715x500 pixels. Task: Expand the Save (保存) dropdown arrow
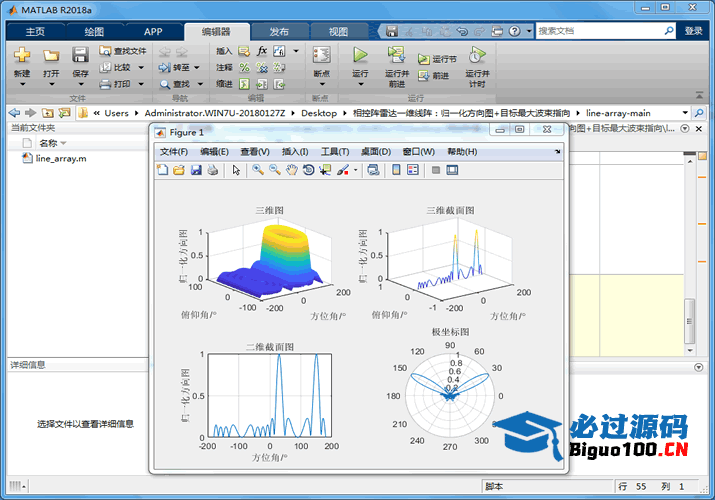pyautogui.click(x=81, y=84)
